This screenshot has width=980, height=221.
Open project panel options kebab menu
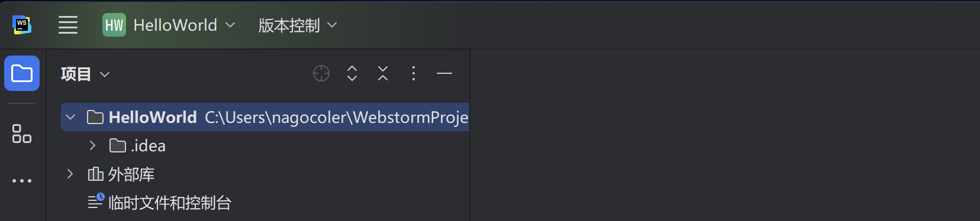[414, 73]
